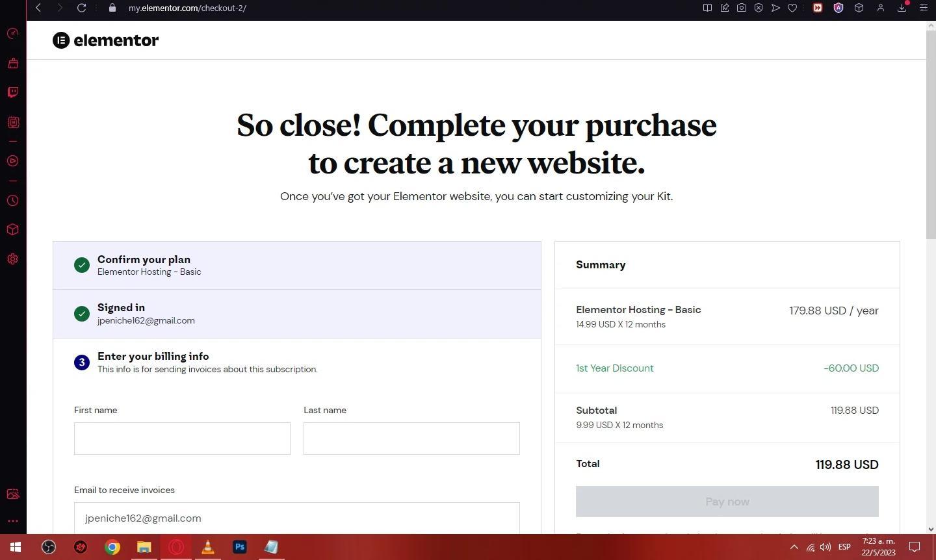The height and width of the screenshot is (560, 936).
Task: Focus the Last name field
Action: (411, 439)
